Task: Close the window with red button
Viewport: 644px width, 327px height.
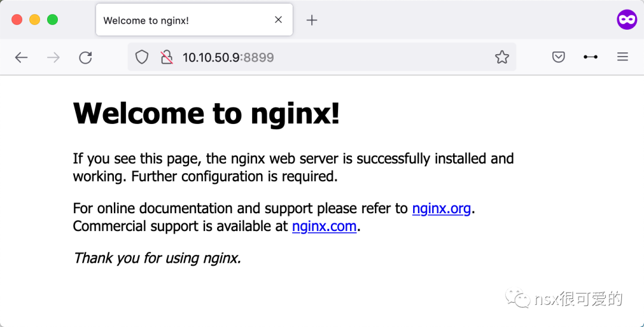Action: pyautogui.click(x=17, y=20)
